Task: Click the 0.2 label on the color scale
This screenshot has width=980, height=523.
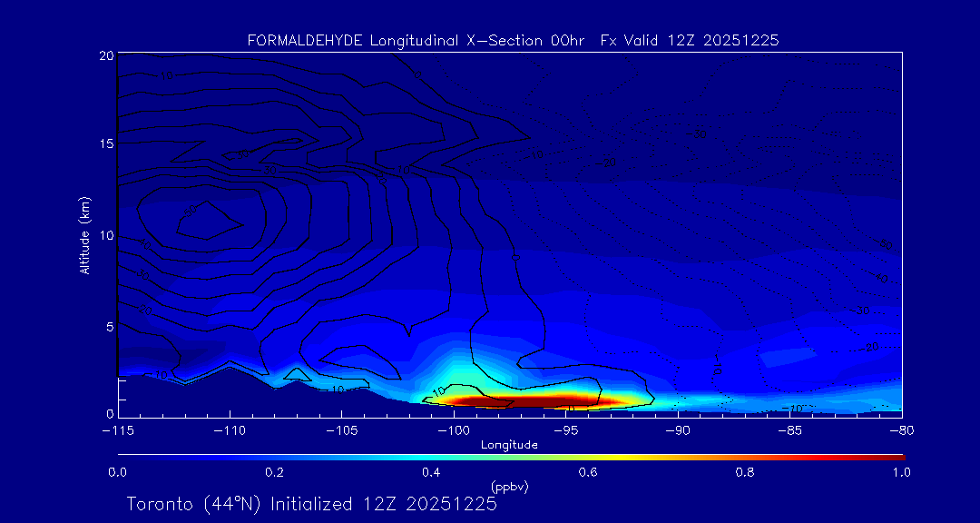Action: pyautogui.click(x=274, y=472)
